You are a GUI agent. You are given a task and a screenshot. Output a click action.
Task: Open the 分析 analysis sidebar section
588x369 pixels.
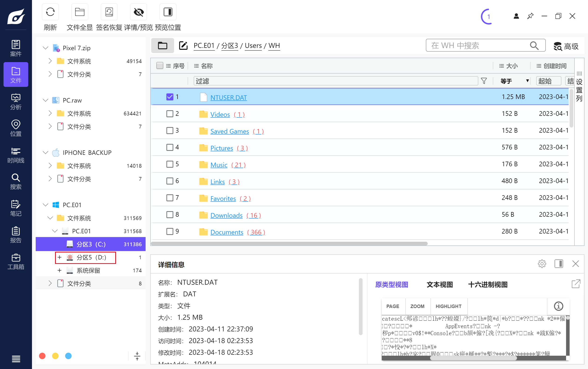16,102
